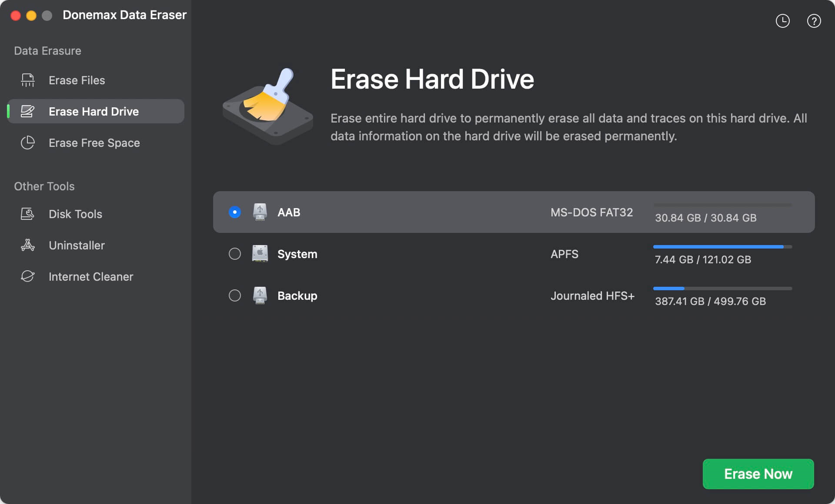
Task: Minimize the window with yellow button
Action: 31,16
